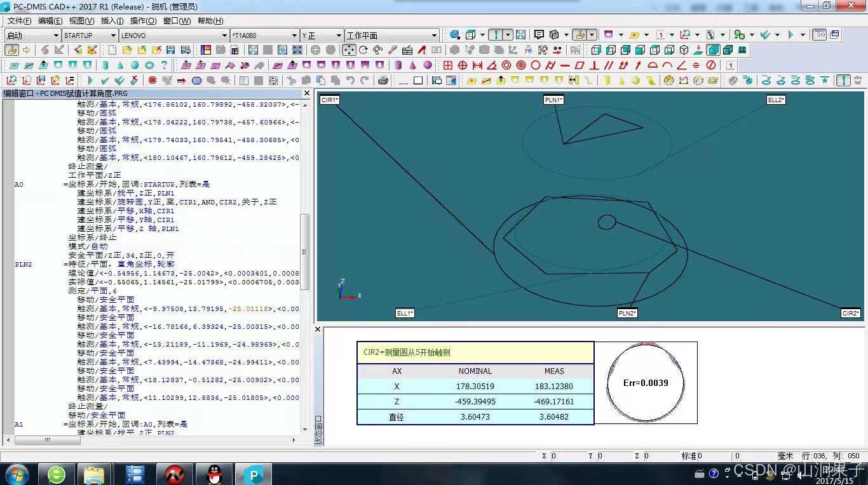Click the rotate view circular arrow icon
868x485 pixels.
coord(363,50)
